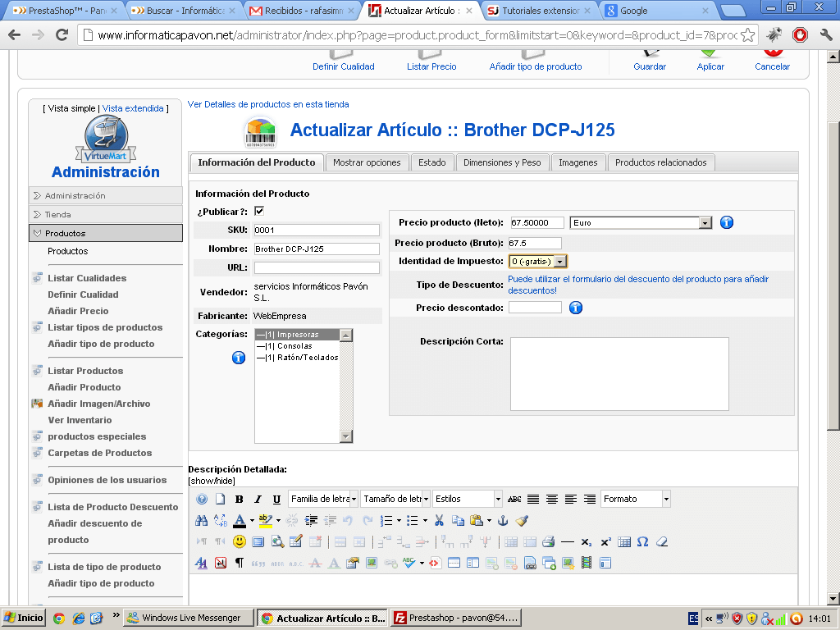Open the preview magnifier icon
840x630 pixels.
pyautogui.click(x=277, y=541)
